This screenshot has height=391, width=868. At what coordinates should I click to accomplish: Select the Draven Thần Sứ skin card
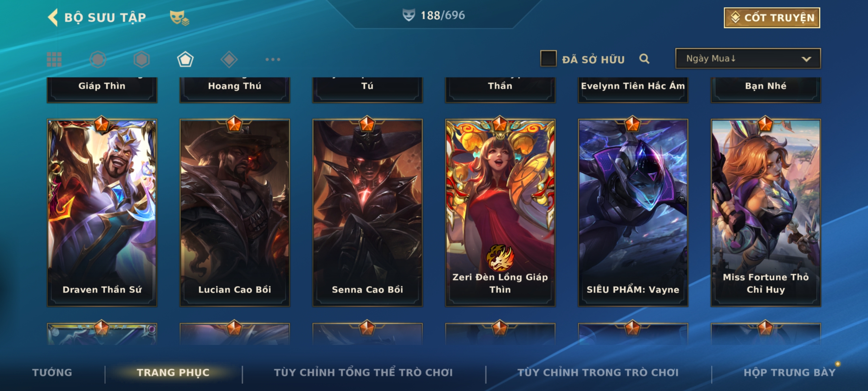[x=102, y=213]
